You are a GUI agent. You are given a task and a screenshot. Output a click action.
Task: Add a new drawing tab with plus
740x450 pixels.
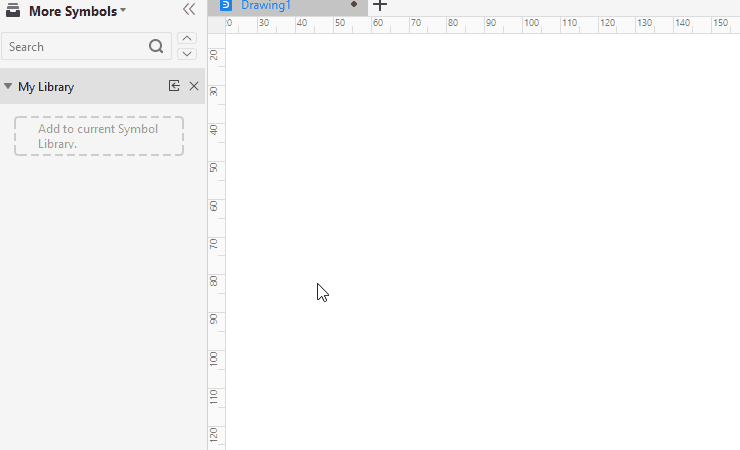coord(380,6)
